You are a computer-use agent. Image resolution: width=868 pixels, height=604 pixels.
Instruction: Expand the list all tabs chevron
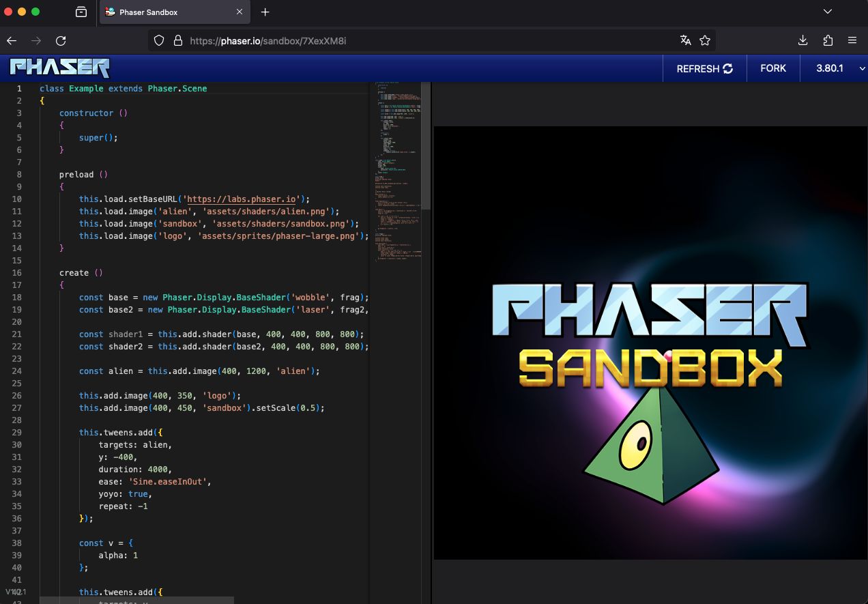point(828,12)
